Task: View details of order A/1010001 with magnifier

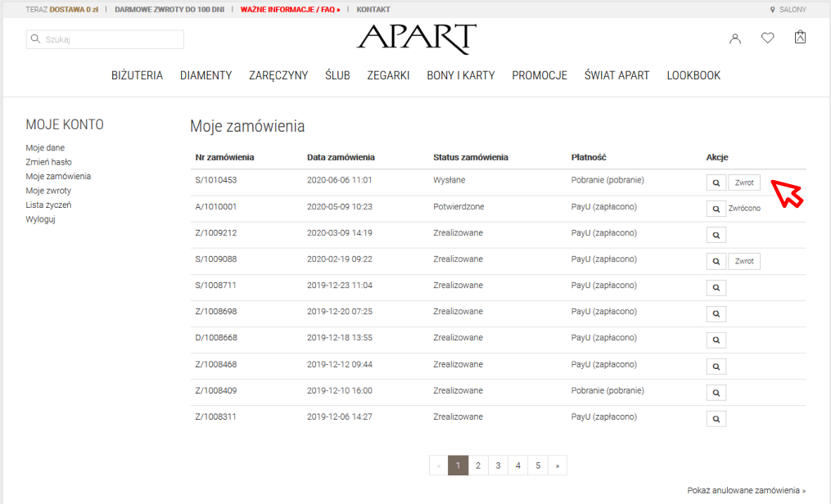Action: 716,209
